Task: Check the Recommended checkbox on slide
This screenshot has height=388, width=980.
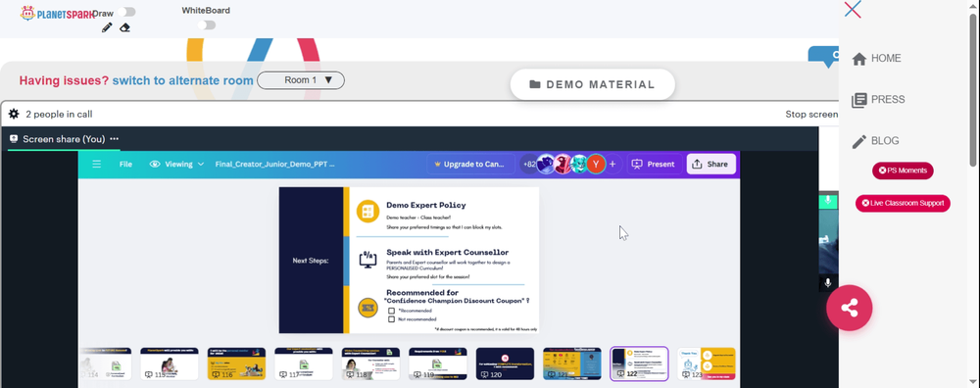Action: click(392, 311)
